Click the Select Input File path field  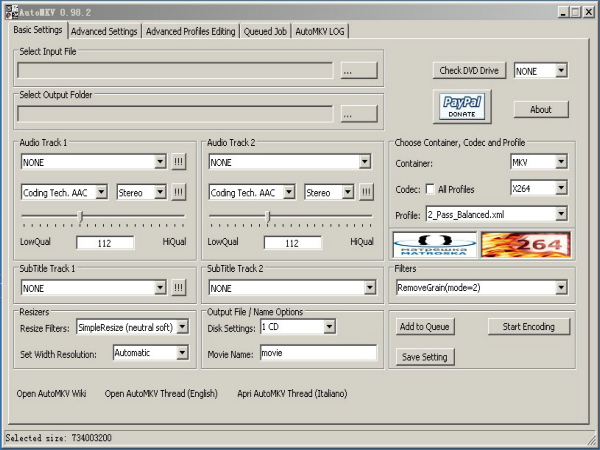click(x=175, y=71)
